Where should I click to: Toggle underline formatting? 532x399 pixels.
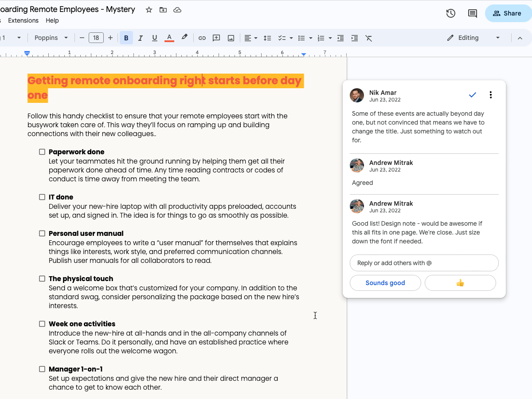pyautogui.click(x=155, y=38)
